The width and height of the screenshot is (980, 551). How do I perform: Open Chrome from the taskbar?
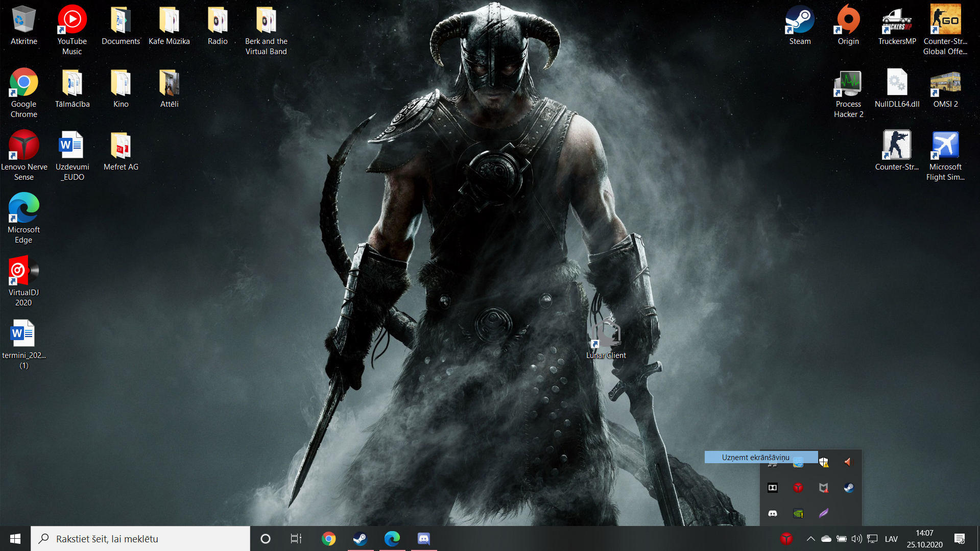click(x=328, y=539)
